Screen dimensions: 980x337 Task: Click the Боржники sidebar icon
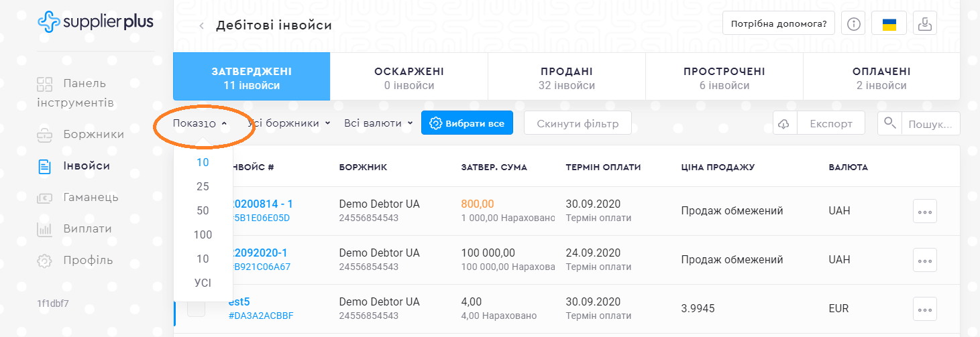44,135
